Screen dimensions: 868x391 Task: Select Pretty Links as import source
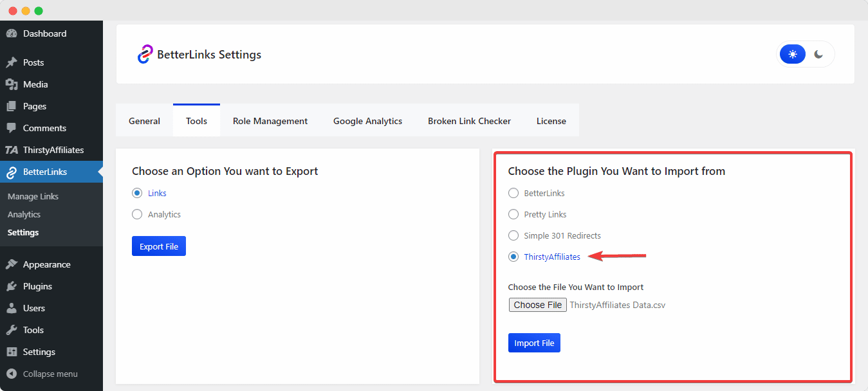(513, 214)
